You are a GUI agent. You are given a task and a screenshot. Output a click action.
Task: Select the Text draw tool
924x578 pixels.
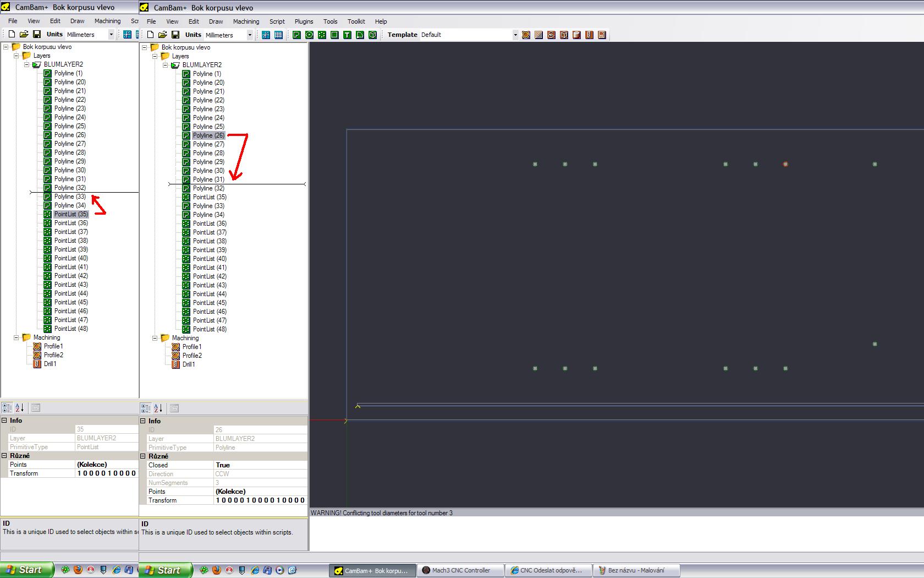pyautogui.click(x=347, y=35)
